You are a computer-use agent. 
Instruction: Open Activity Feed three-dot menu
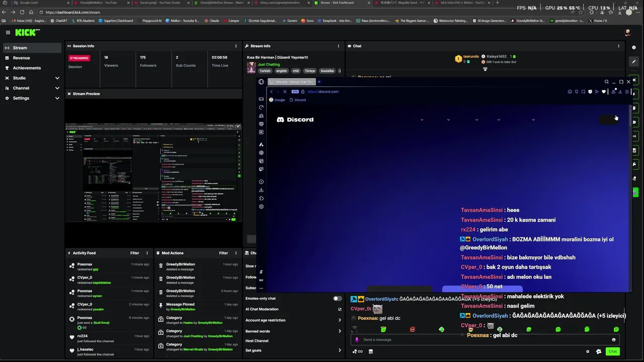pyautogui.click(x=147, y=253)
